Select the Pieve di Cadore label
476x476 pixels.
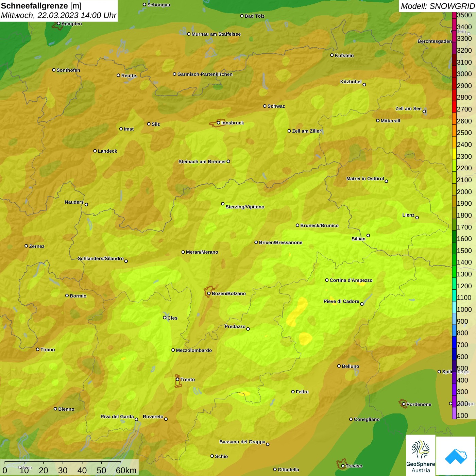coord(341,301)
